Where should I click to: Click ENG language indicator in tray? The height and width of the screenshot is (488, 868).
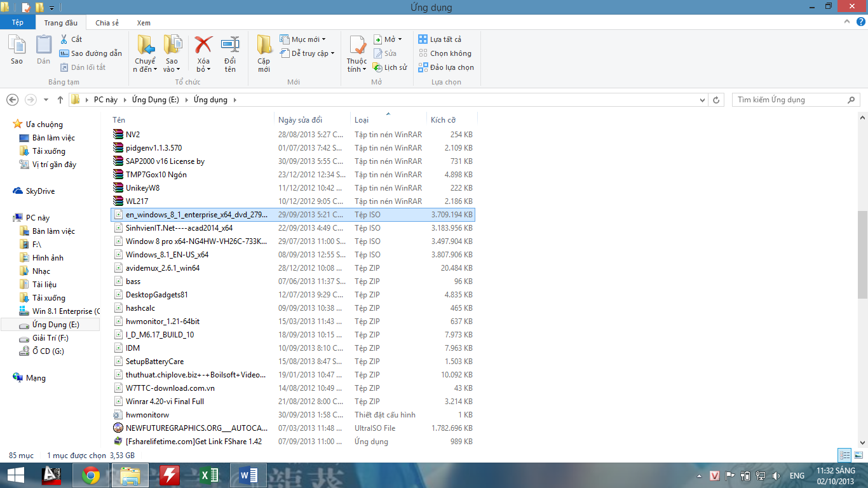(797, 475)
